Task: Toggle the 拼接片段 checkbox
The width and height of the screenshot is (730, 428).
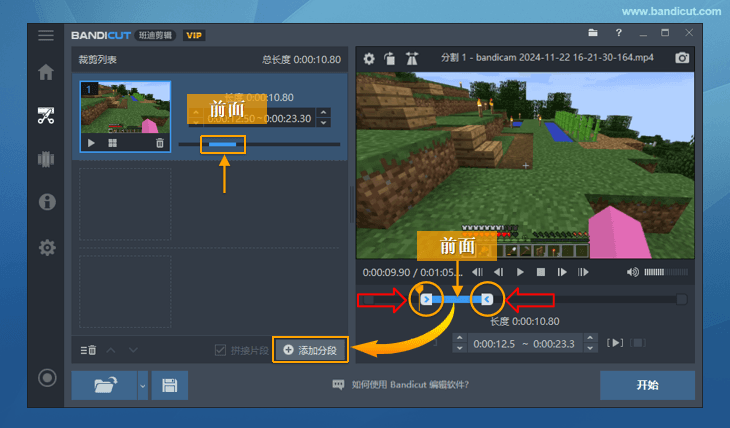Action: 220,350
